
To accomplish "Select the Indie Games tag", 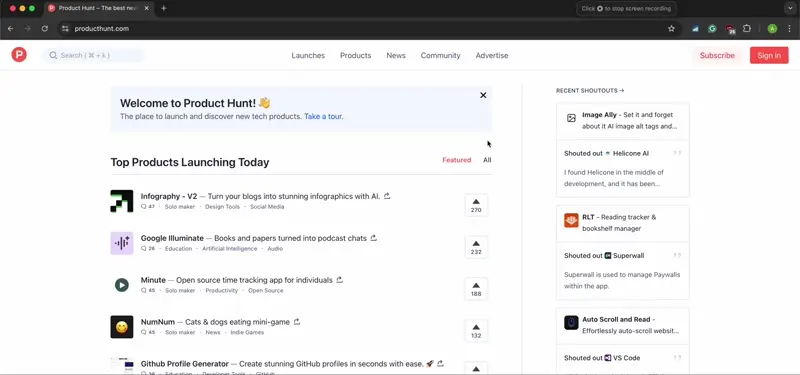I will 247,332.
